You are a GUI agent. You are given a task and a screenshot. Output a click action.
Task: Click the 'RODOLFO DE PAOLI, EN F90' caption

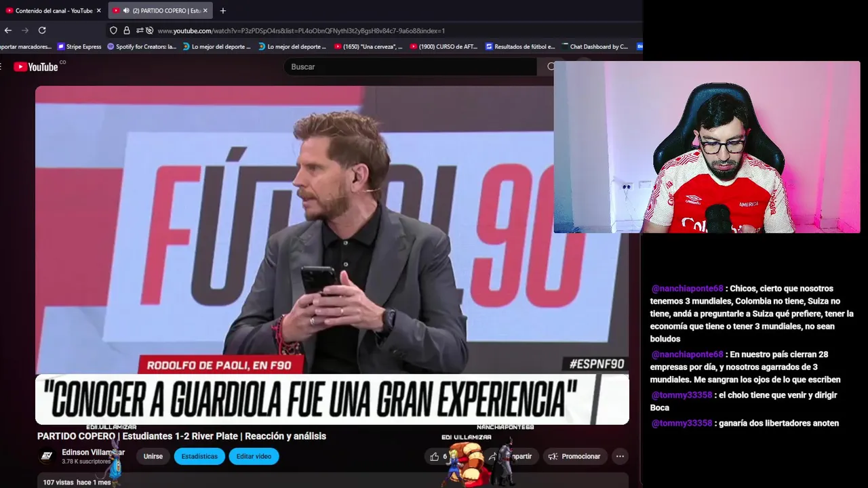click(x=219, y=365)
